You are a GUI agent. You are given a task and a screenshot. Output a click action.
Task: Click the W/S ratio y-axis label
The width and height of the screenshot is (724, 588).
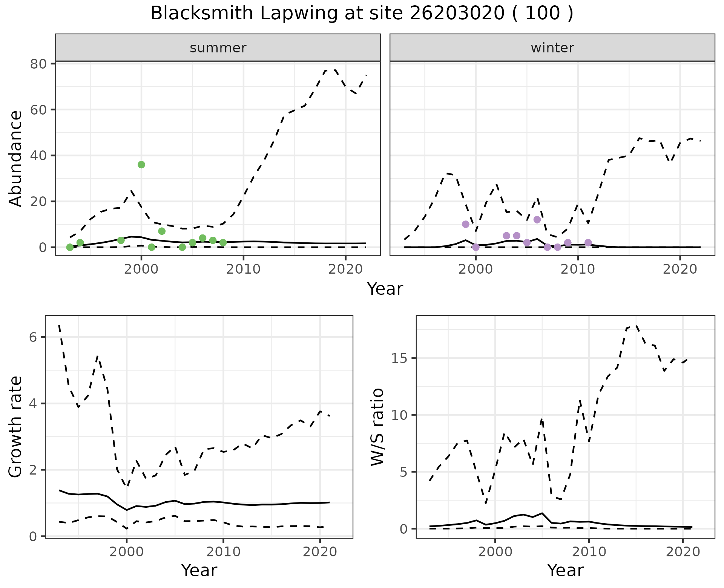coord(377,427)
